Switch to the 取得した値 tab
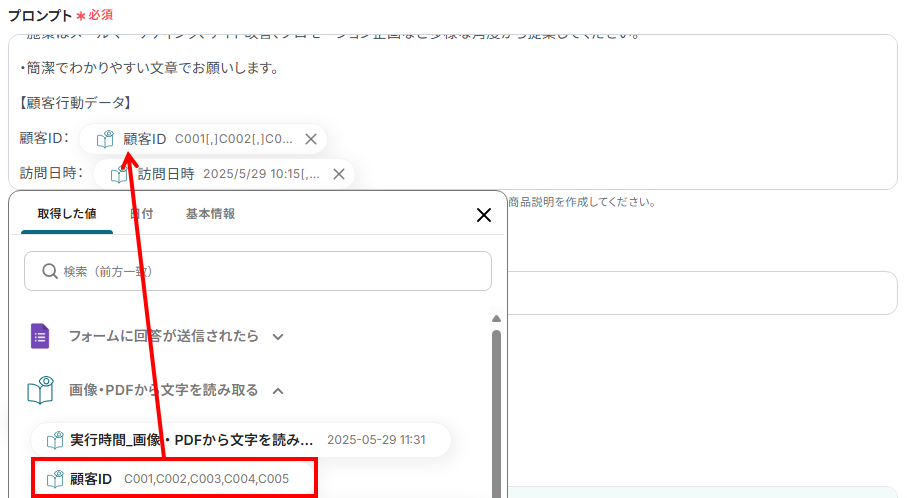This screenshot has width=911, height=498. click(x=67, y=214)
